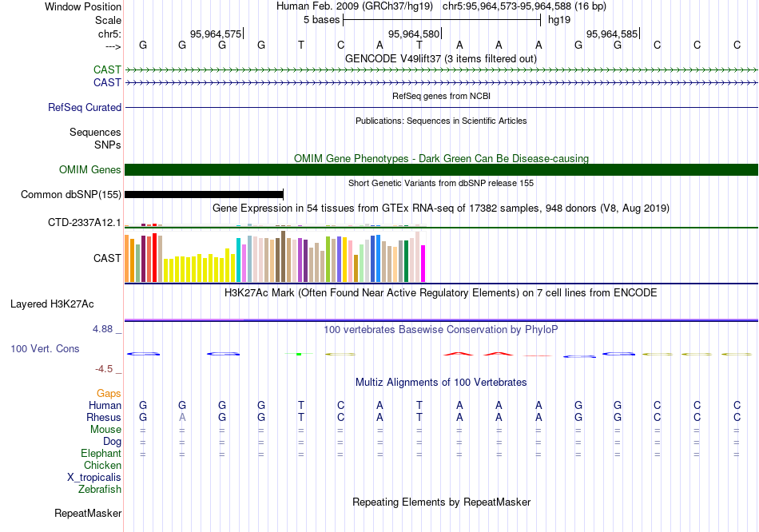Screen dimensions: 759x532
Task: Click the CAST label beside GTEx bar chart
Action: click(x=107, y=258)
